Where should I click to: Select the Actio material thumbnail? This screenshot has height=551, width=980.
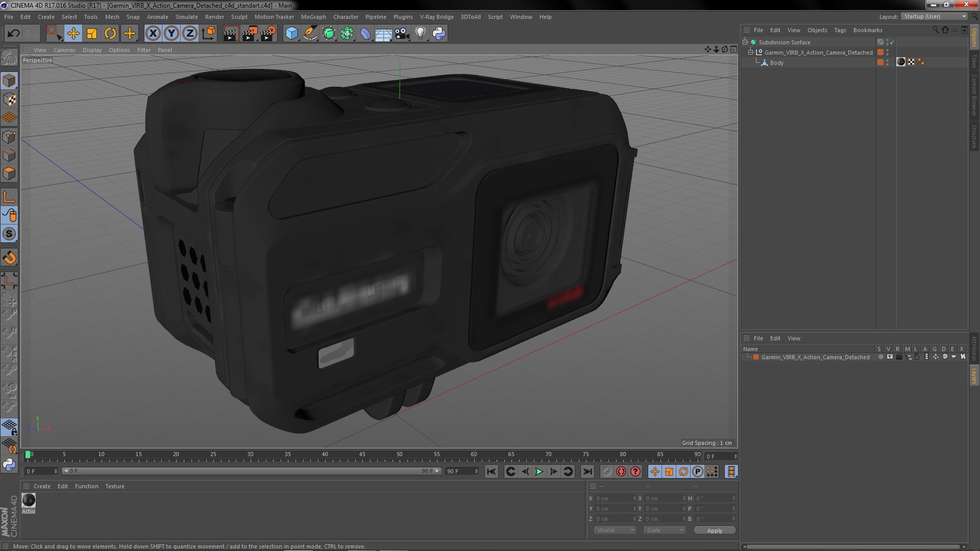pyautogui.click(x=29, y=500)
